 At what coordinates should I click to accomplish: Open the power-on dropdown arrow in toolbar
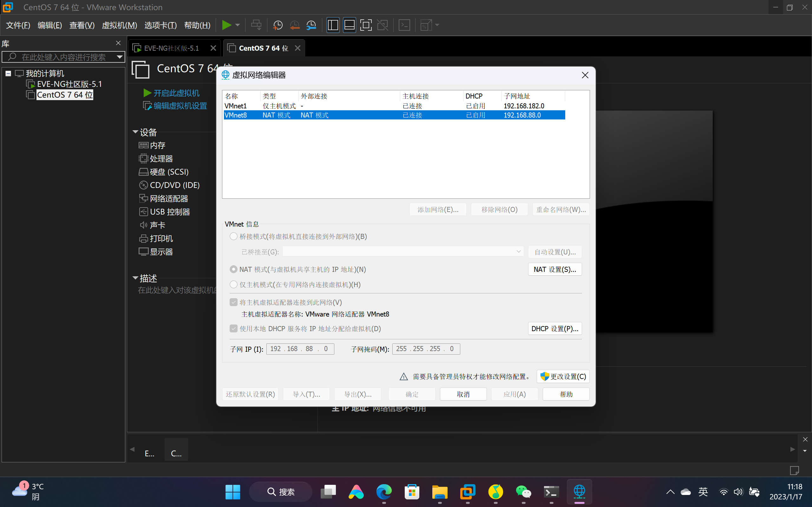(x=238, y=25)
